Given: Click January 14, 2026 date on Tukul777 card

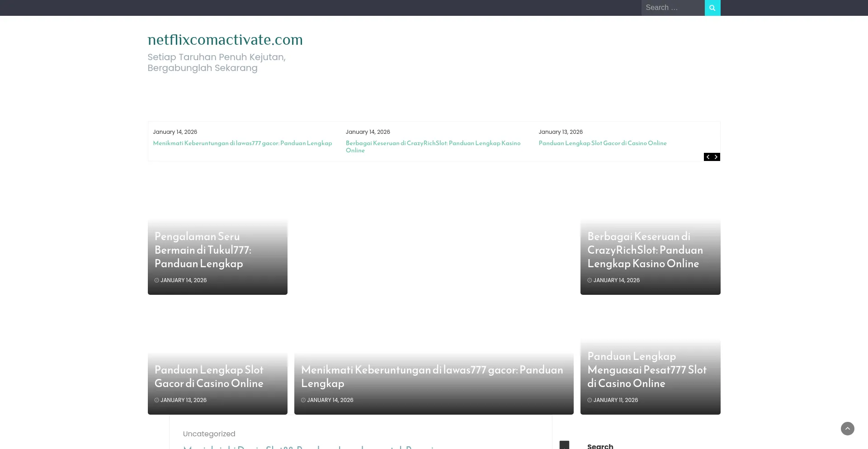Looking at the screenshot, I should click(x=183, y=280).
